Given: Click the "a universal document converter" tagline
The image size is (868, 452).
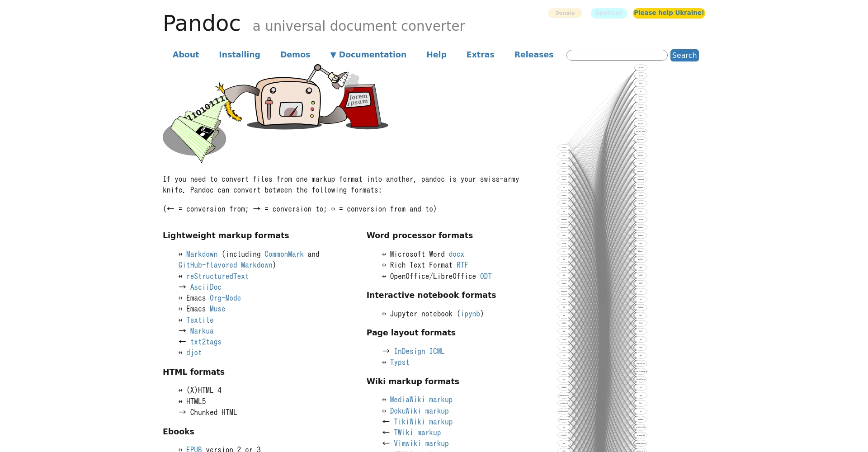Looking at the screenshot, I should [359, 26].
